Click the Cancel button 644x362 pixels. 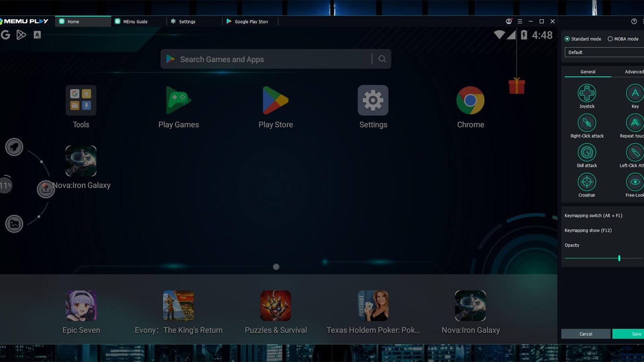point(586,334)
